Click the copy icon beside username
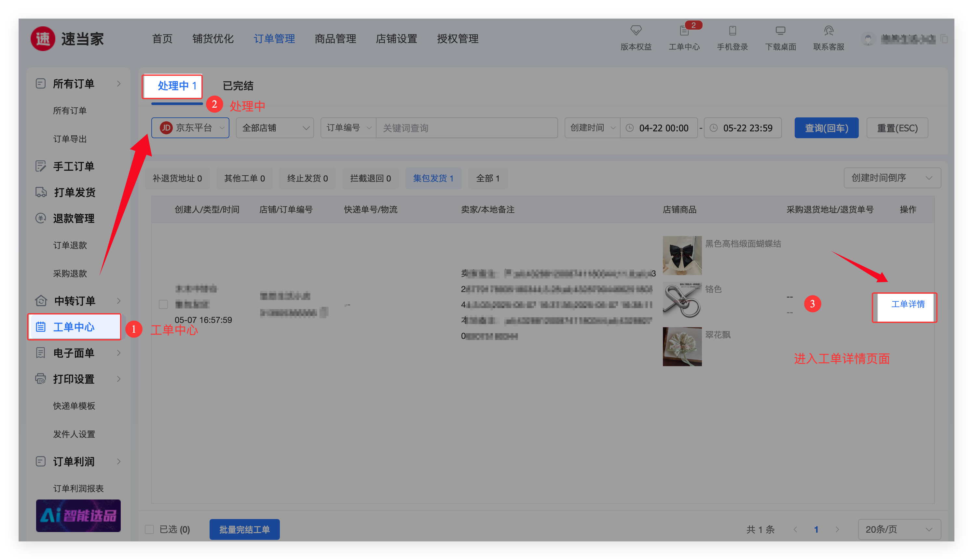The width and height of the screenshot is (973, 560). [944, 39]
